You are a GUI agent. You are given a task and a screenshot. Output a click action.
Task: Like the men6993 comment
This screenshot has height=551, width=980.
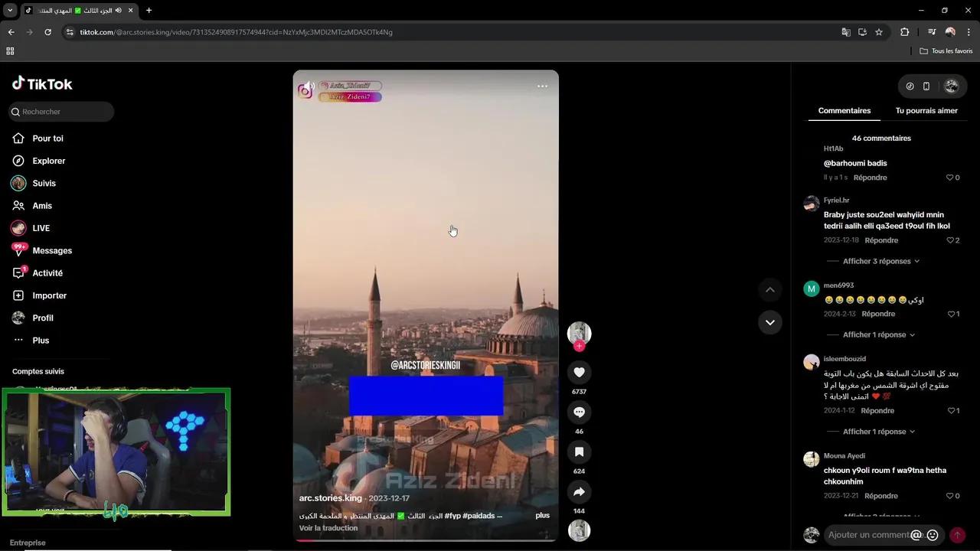coord(952,314)
